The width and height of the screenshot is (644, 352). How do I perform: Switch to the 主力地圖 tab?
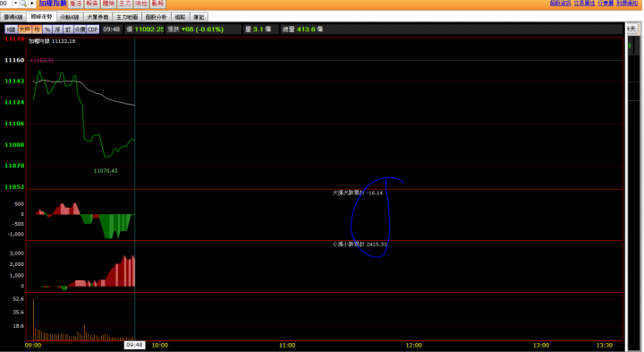(127, 17)
